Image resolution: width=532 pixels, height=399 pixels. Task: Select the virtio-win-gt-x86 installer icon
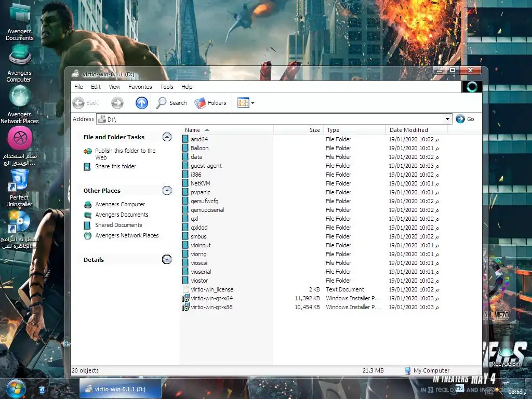(x=186, y=307)
